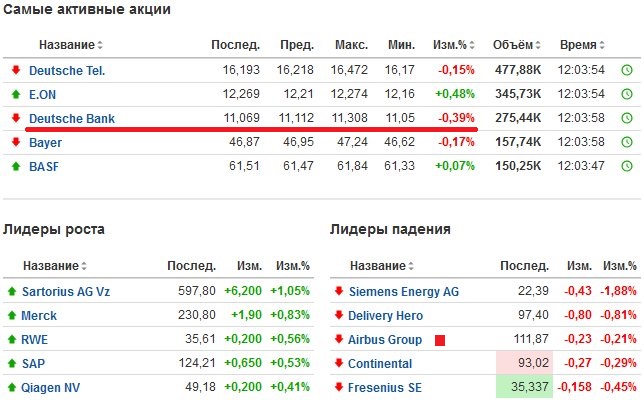644x400 pixels.
Task: Open the Deutsche Bank stock link
Action: (72, 119)
